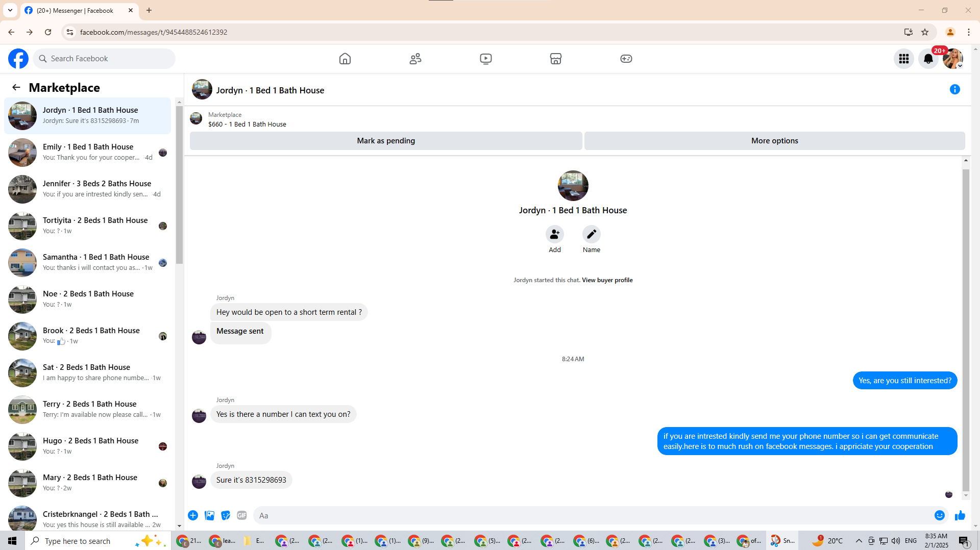Open Brook 2 Beds 1 Bath House chat

(88, 336)
